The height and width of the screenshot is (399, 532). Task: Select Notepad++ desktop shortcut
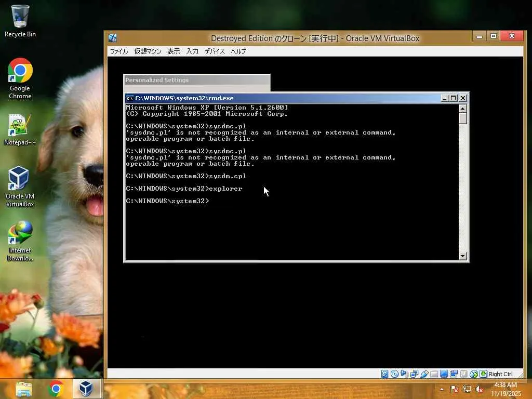20,130
